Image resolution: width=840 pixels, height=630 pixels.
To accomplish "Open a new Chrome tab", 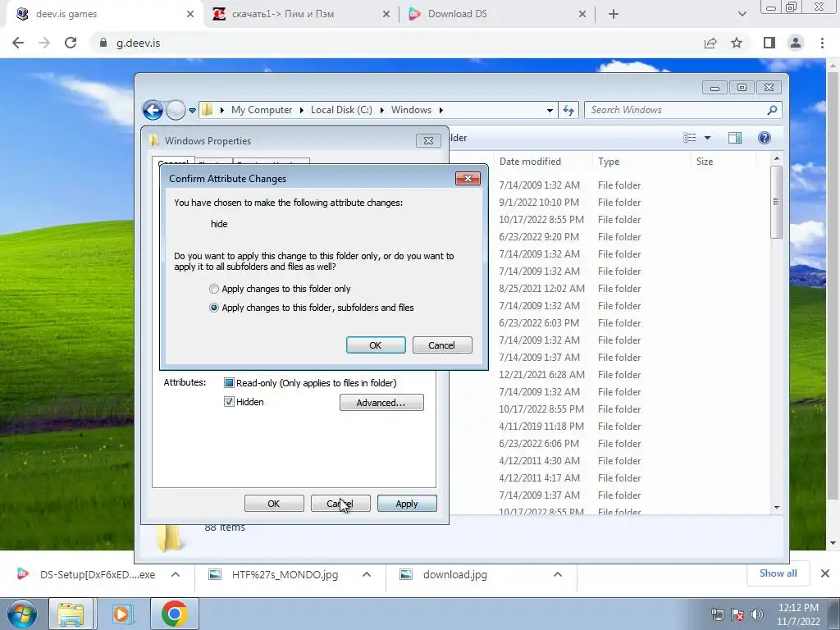I will click(614, 15).
